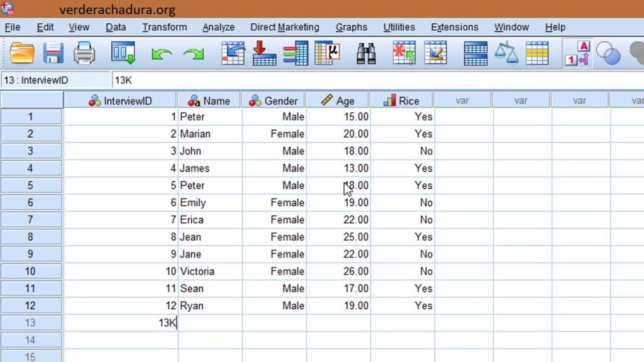644x362 pixels.
Task: Click the Age cell showing 15.00
Action: (x=338, y=116)
